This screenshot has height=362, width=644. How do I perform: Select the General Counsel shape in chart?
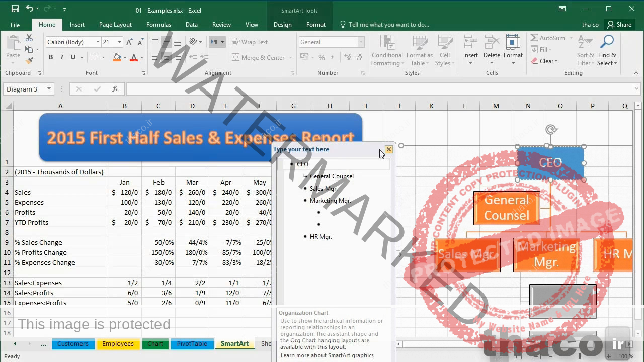tap(507, 208)
